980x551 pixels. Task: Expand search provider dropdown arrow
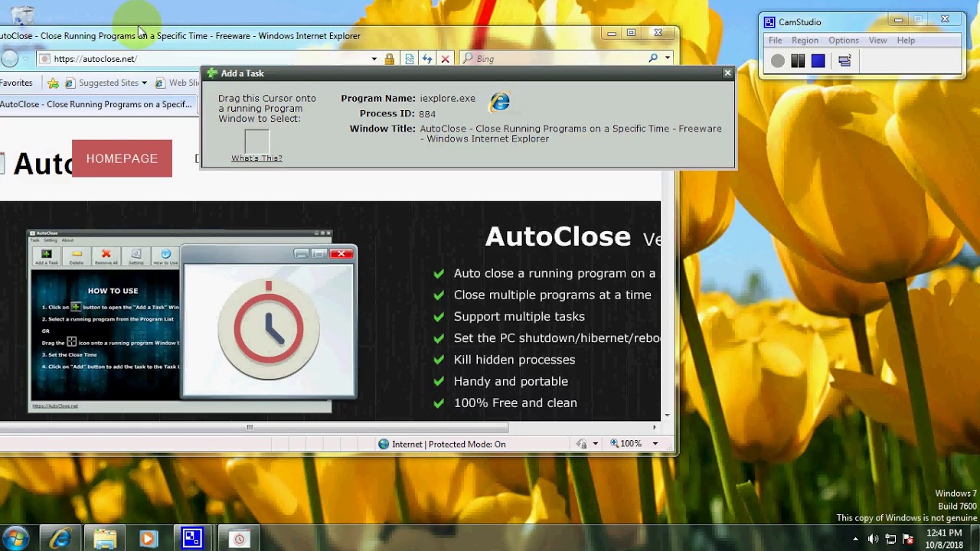click(x=668, y=58)
